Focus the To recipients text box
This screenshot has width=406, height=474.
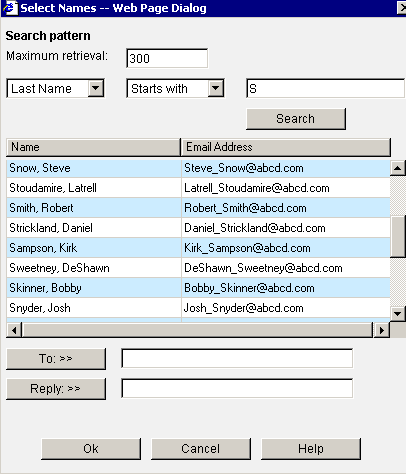click(237, 359)
